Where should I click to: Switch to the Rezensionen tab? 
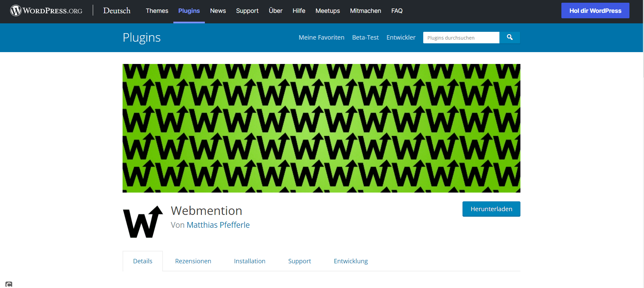coord(193,261)
